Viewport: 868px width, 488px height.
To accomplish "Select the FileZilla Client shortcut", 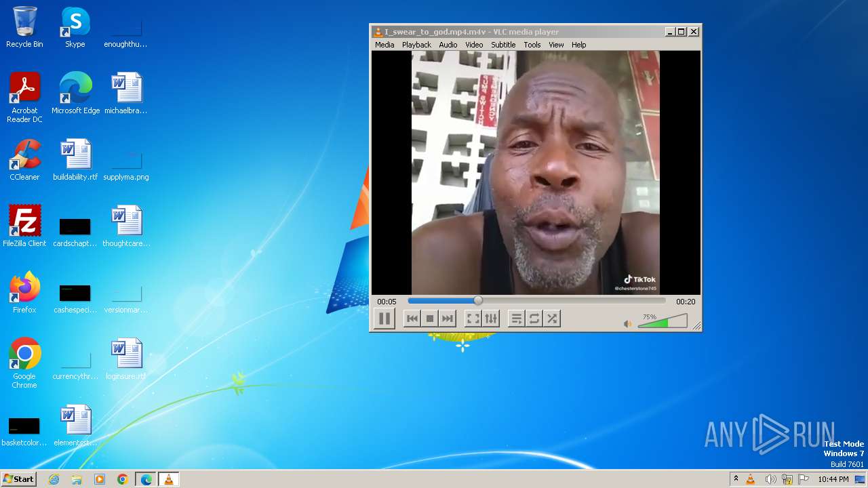I will 24,226.
